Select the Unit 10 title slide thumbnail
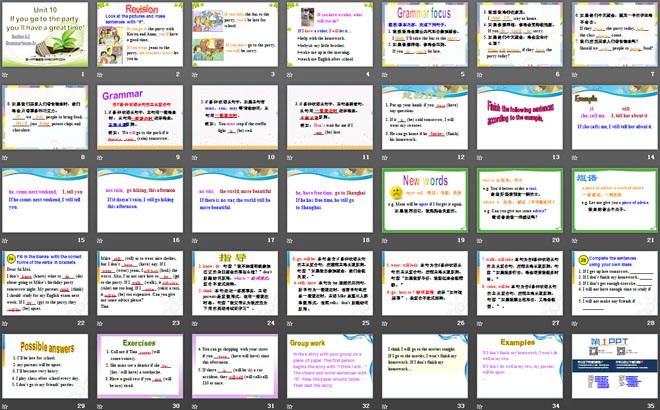This screenshot has width=660, height=410. coord(45,34)
